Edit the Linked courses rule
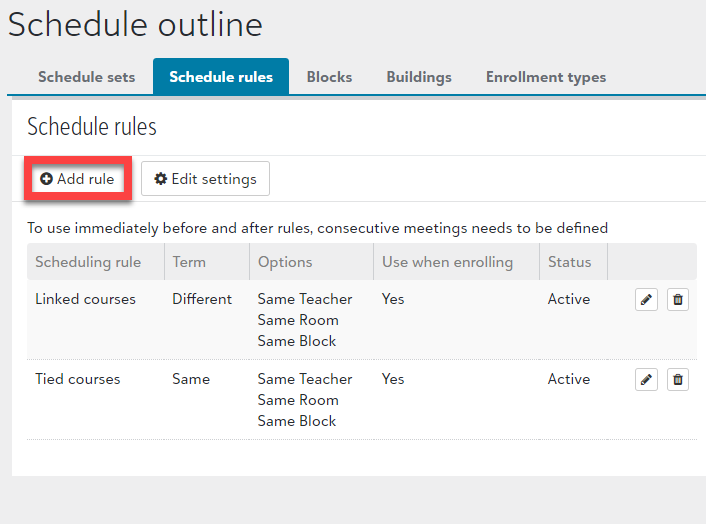This screenshot has width=706, height=524. click(646, 299)
